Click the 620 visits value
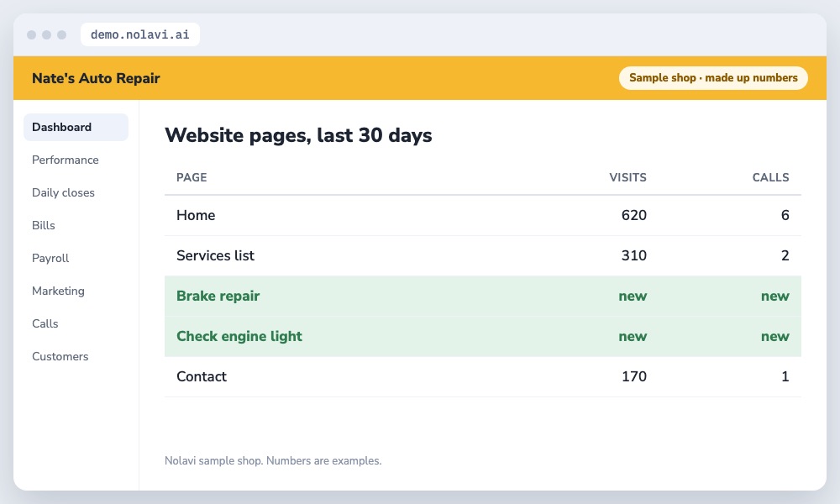Viewport: 840px width, 504px height. tap(633, 215)
